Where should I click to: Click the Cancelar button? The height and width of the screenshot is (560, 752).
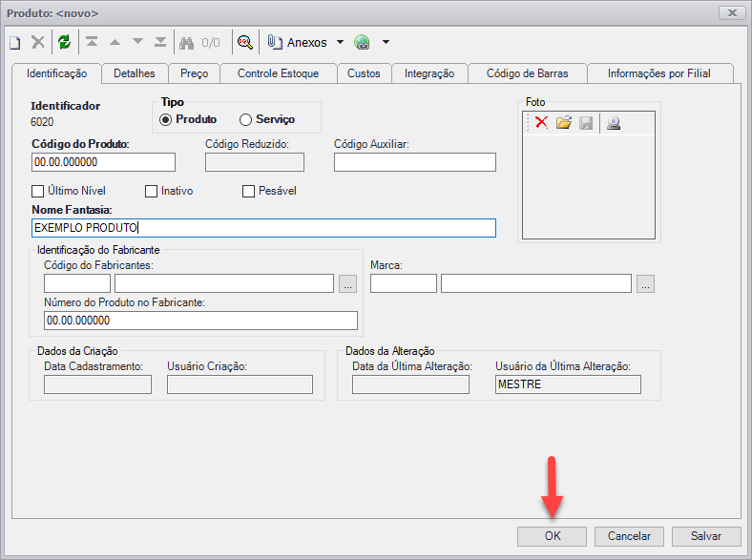(x=629, y=536)
